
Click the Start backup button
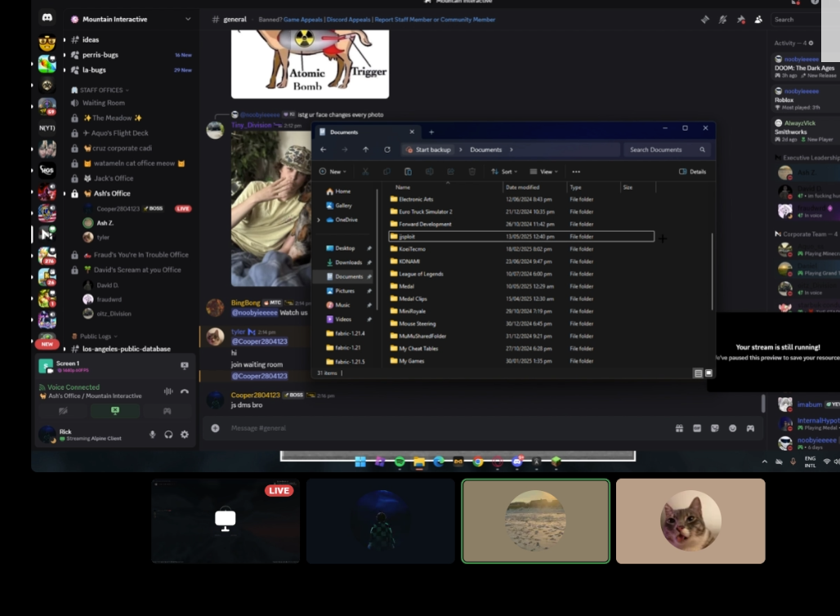pyautogui.click(x=428, y=150)
